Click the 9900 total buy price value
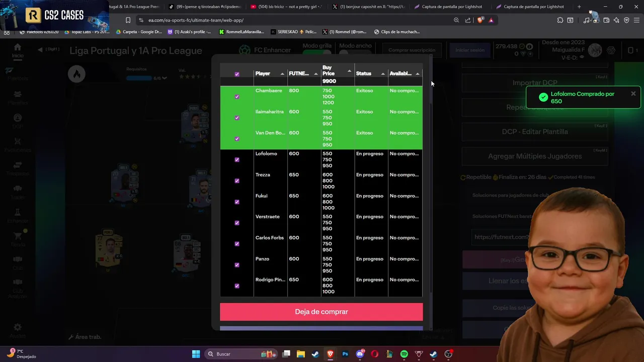 point(329,81)
